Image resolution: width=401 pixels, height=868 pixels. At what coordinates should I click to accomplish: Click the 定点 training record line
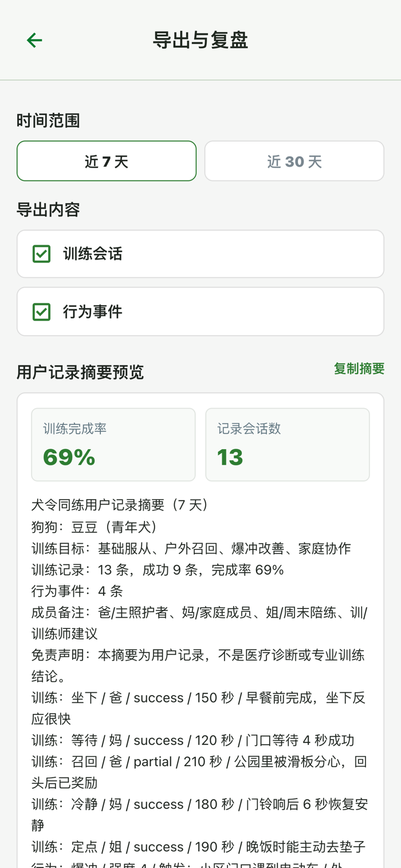[199, 847]
